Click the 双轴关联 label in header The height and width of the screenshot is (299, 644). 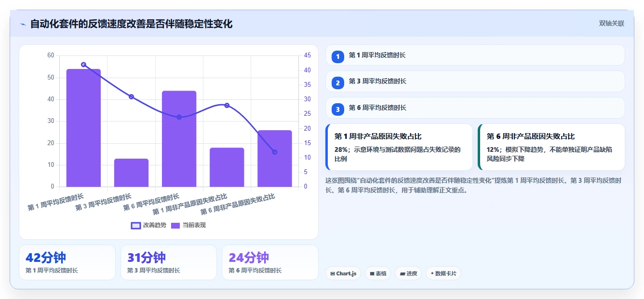click(611, 24)
